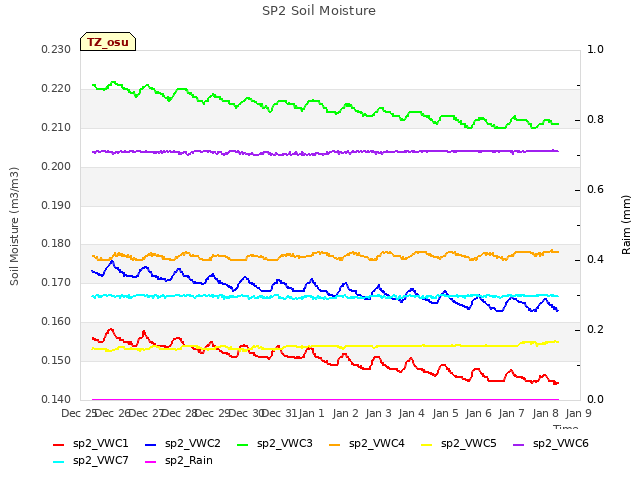
Task: Click the blue sp2_VWC2 legend swatch
Action: 151,444
